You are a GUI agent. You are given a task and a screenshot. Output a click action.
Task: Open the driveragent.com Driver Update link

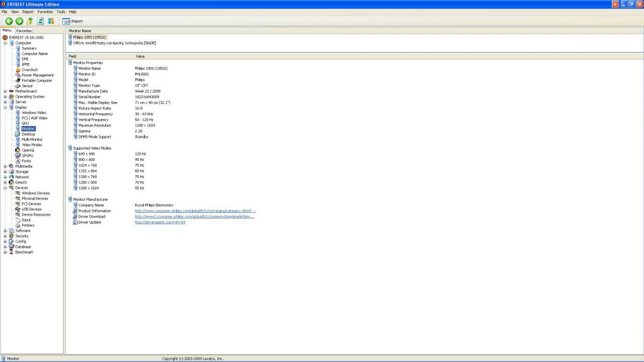(x=160, y=223)
